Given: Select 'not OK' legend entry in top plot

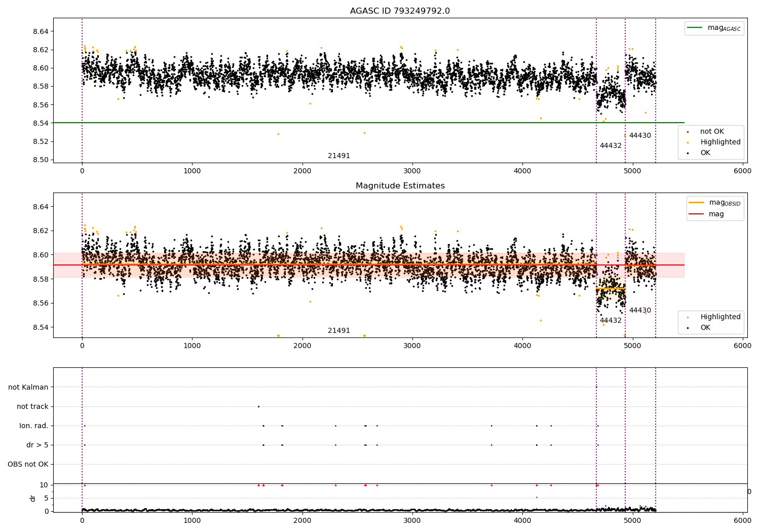Looking at the screenshot, I should tap(712, 132).
